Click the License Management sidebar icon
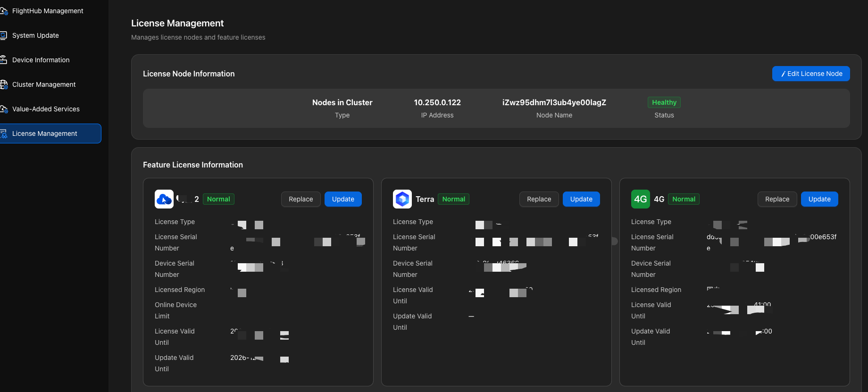868x392 pixels. click(3, 133)
